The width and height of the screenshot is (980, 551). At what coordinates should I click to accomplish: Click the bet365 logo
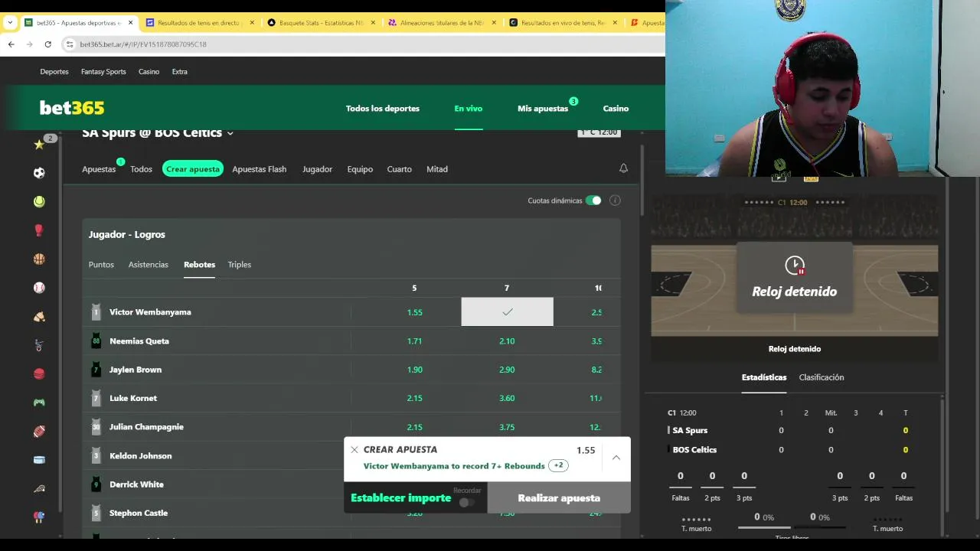[x=72, y=108]
